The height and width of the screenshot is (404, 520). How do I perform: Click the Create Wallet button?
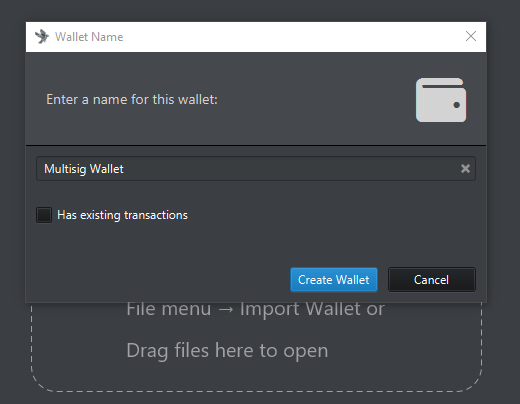click(334, 280)
